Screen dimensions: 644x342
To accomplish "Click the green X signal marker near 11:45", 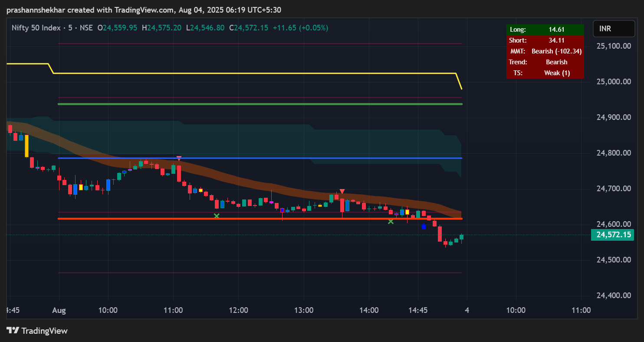I will pyautogui.click(x=217, y=216).
